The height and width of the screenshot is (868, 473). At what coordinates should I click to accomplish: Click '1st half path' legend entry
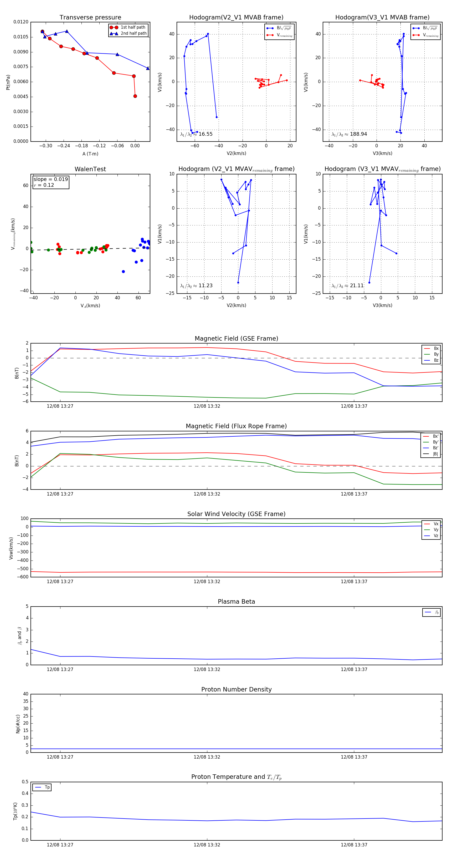click(128, 27)
